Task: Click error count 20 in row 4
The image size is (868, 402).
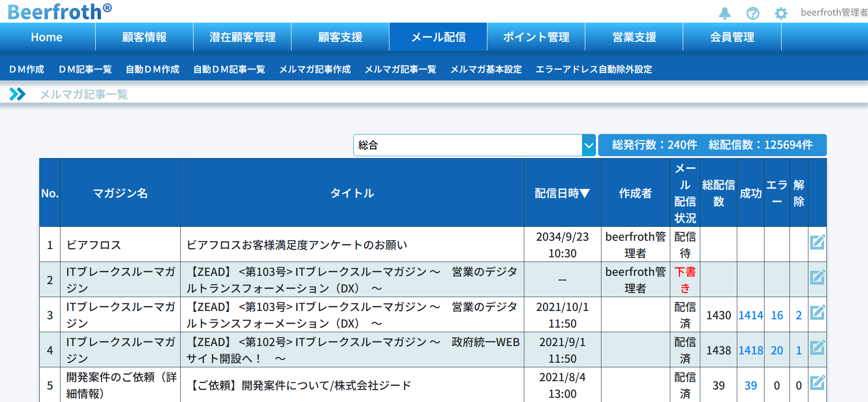Action: (777, 350)
